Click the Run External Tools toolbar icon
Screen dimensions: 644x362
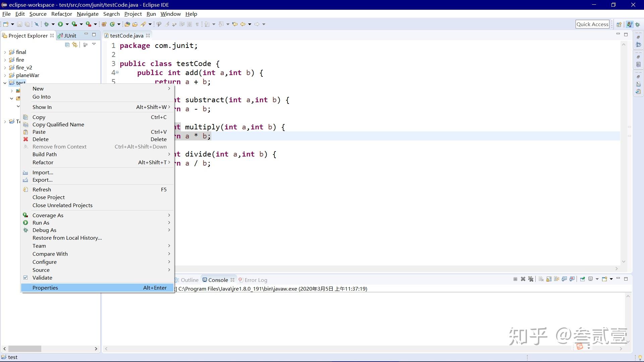pos(89,24)
